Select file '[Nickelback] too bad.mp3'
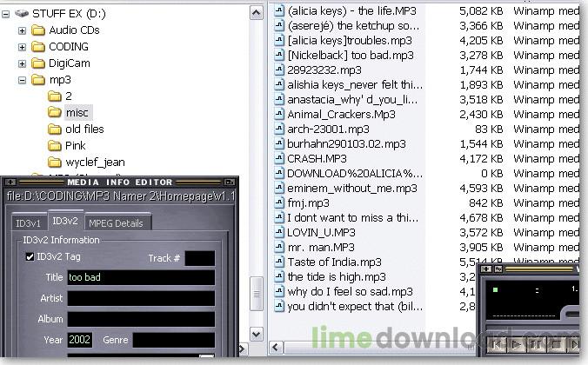 point(351,55)
